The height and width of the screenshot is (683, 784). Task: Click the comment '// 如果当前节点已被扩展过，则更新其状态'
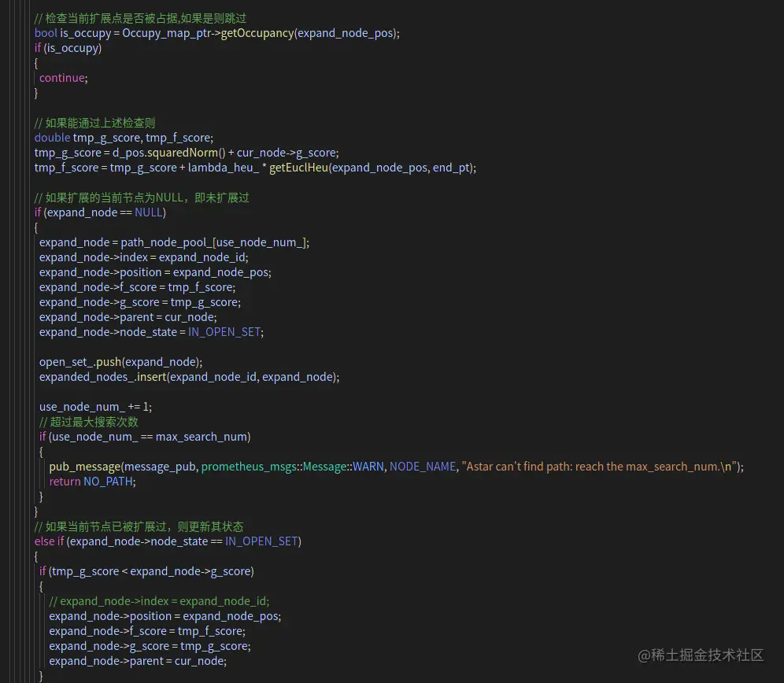pyautogui.click(x=139, y=526)
